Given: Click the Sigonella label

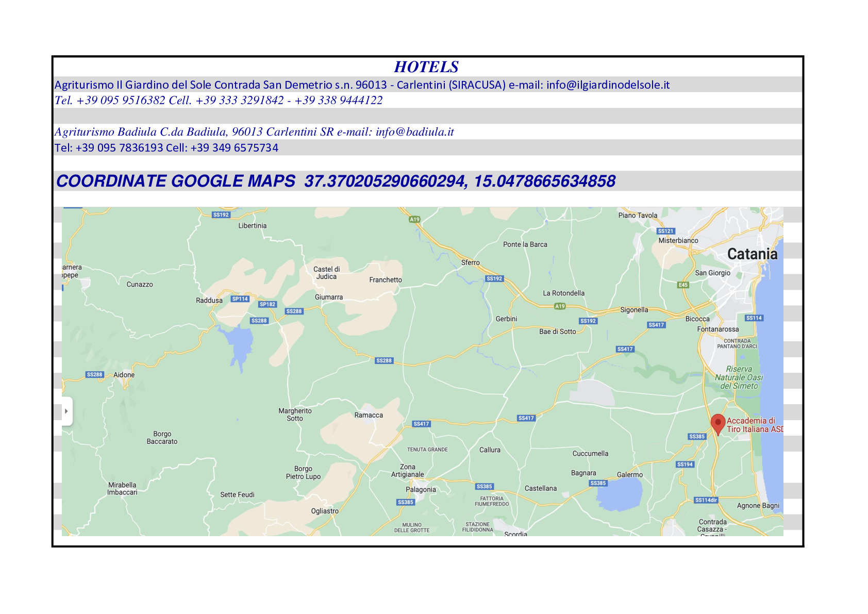Looking at the screenshot, I should pyautogui.click(x=634, y=310).
